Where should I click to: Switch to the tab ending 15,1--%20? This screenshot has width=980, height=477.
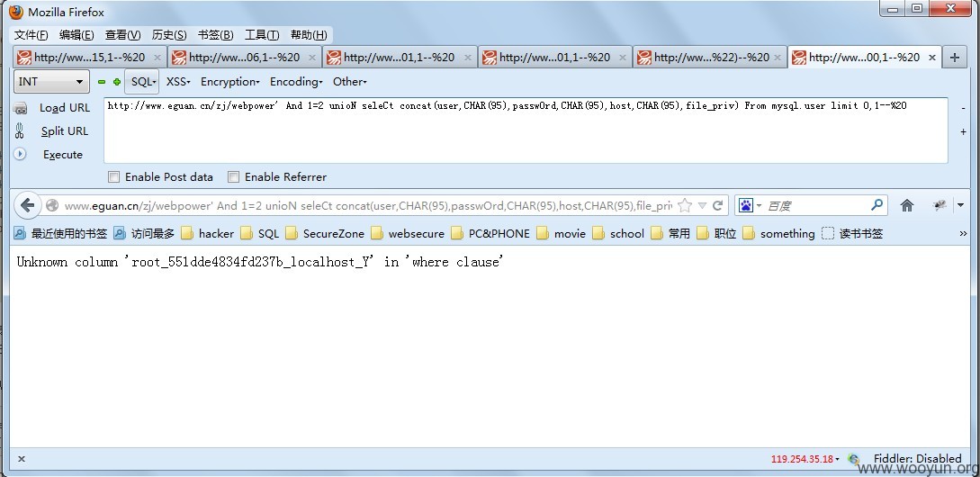tap(89, 58)
